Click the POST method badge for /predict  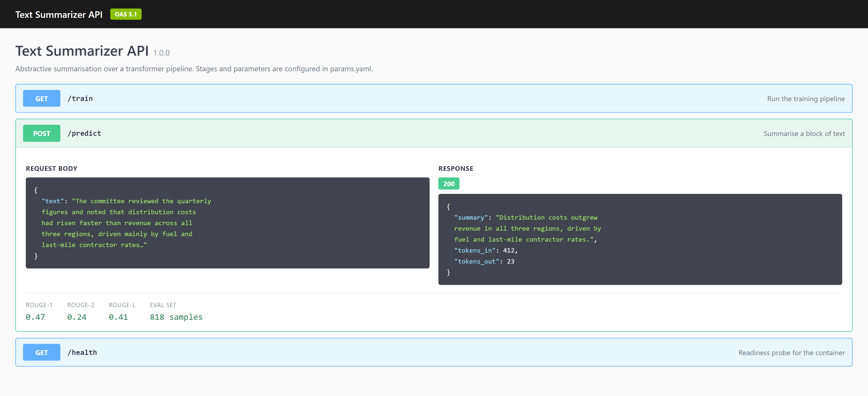pyautogui.click(x=41, y=133)
